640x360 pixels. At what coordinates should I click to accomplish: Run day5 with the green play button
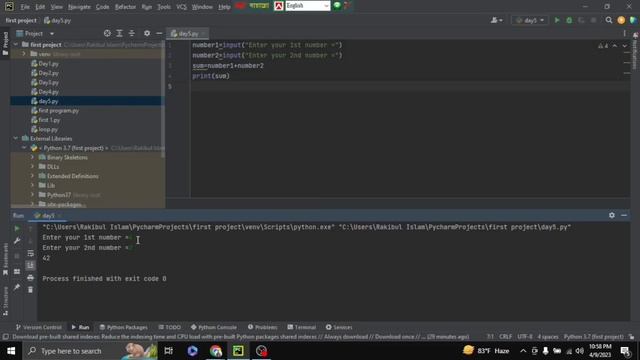[557, 20]
